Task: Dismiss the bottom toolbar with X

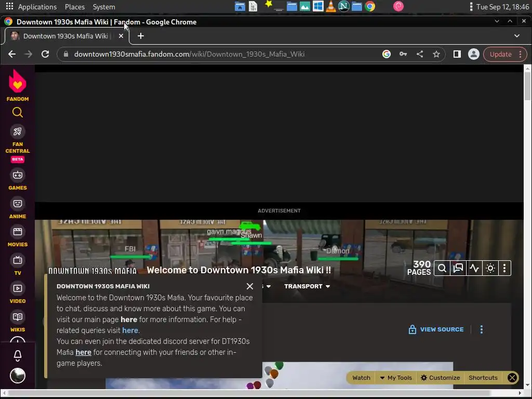Action: click(512, 378)
